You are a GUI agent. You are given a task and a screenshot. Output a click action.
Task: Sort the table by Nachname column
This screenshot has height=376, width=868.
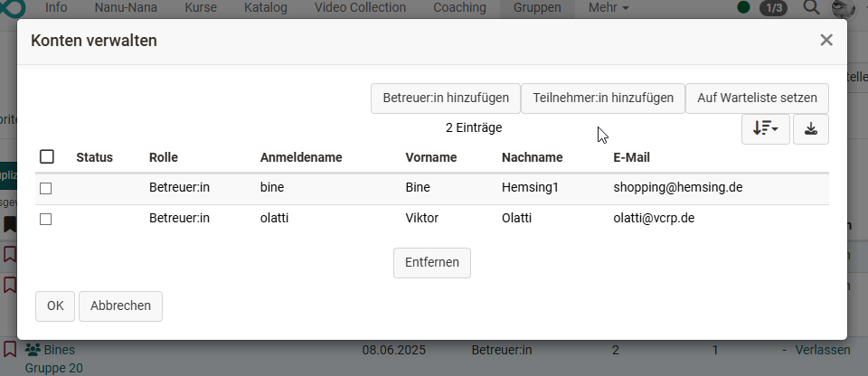pyautogui.click(x=532, y=157)
